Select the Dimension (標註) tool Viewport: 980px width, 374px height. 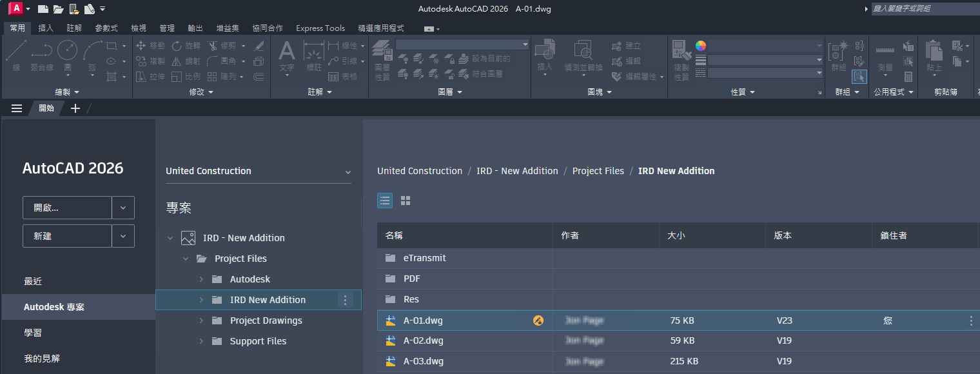tap(314, 55)
